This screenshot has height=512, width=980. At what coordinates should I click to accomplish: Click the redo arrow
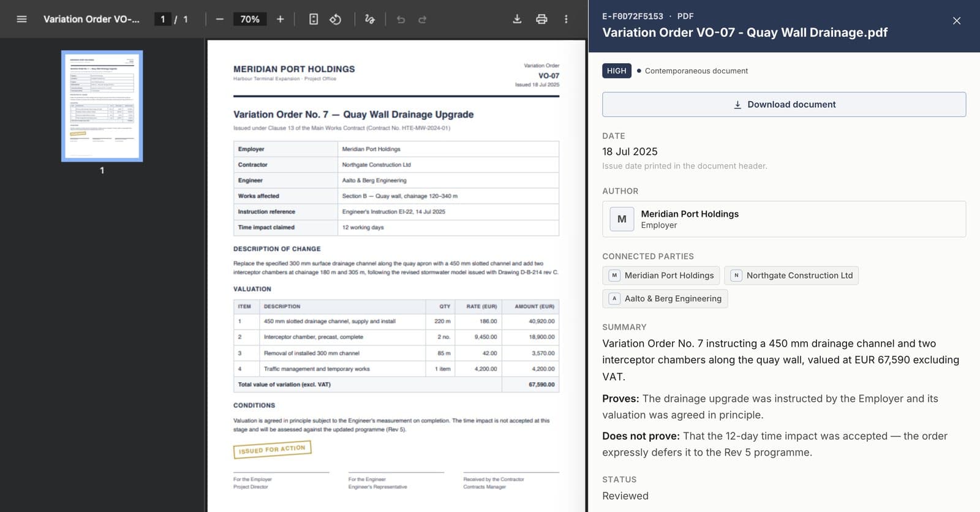click(423, 19)
